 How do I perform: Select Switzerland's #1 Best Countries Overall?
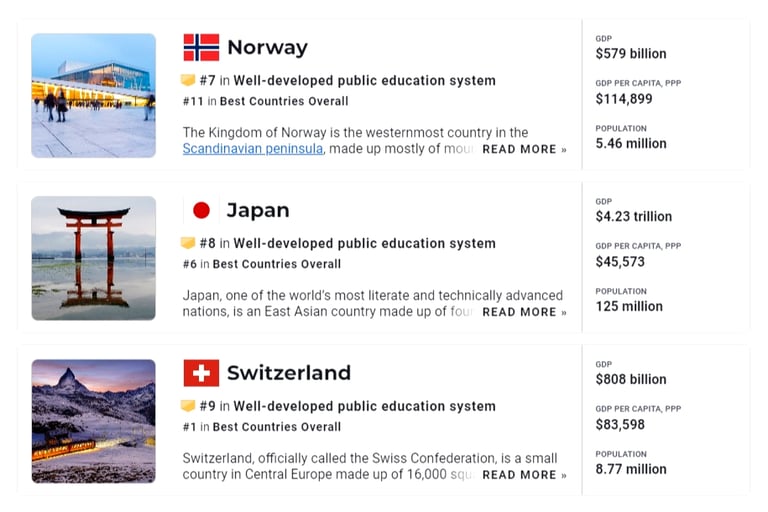262,427
